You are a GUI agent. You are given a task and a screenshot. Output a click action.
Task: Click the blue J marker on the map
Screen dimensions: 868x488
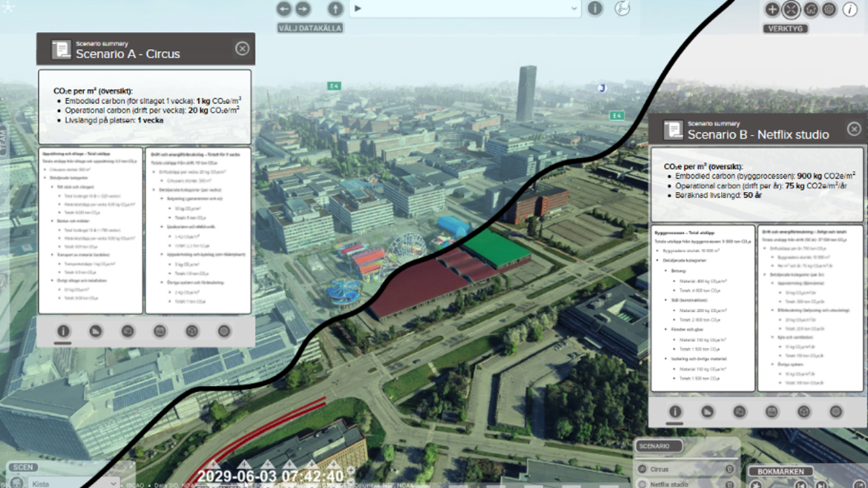[601, 88]
